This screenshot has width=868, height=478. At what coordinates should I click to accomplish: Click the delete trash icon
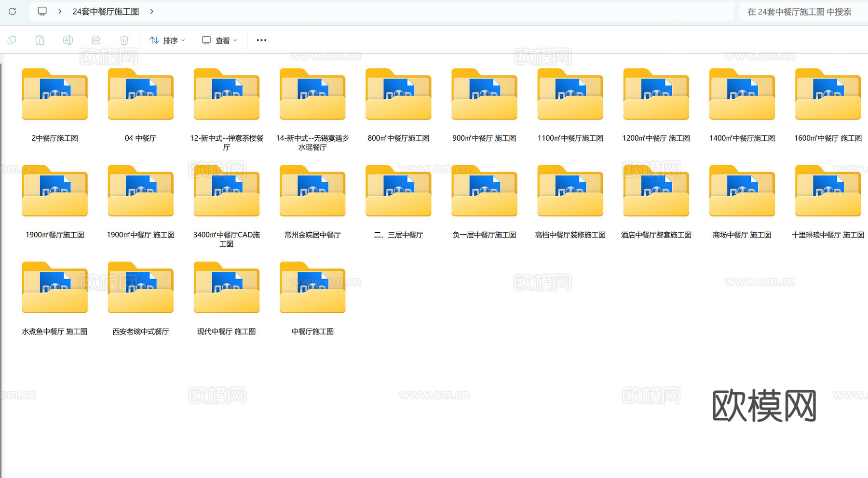click(x=124, y=40)
